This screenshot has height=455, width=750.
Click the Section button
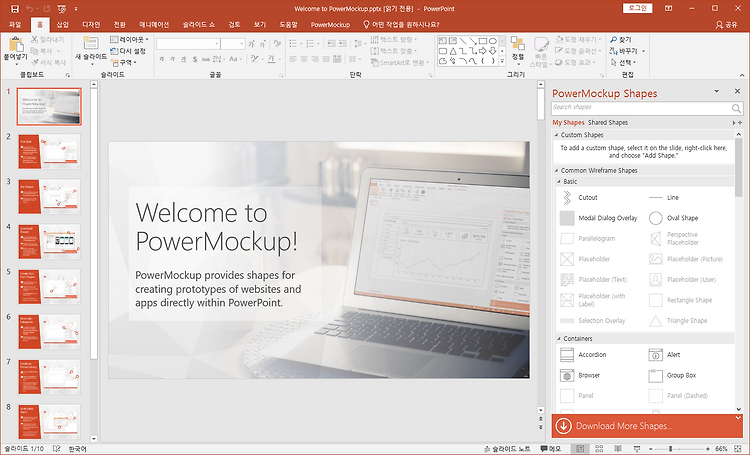(x=123, y=63)
